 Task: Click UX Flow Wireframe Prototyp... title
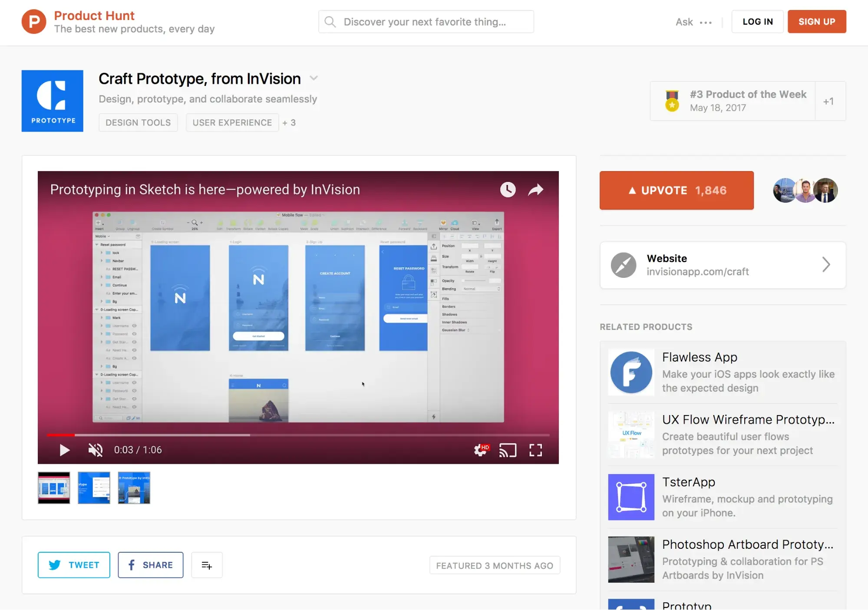(748, 420)
